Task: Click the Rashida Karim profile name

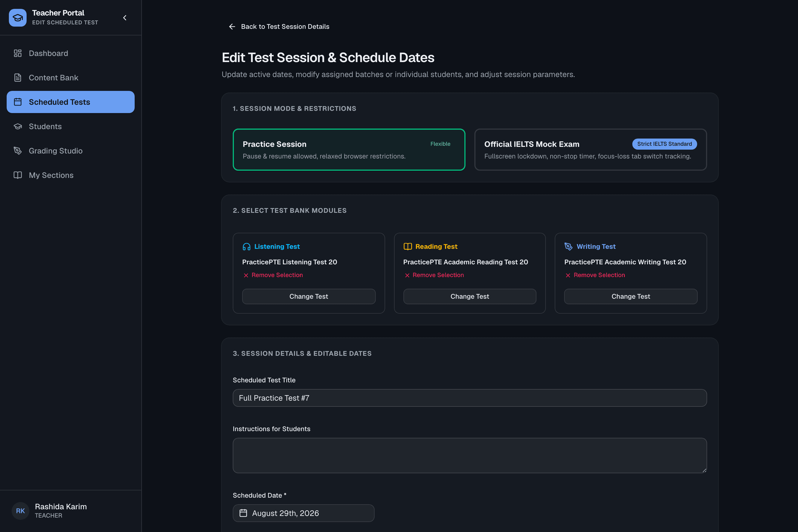Action: coord(61,507)
